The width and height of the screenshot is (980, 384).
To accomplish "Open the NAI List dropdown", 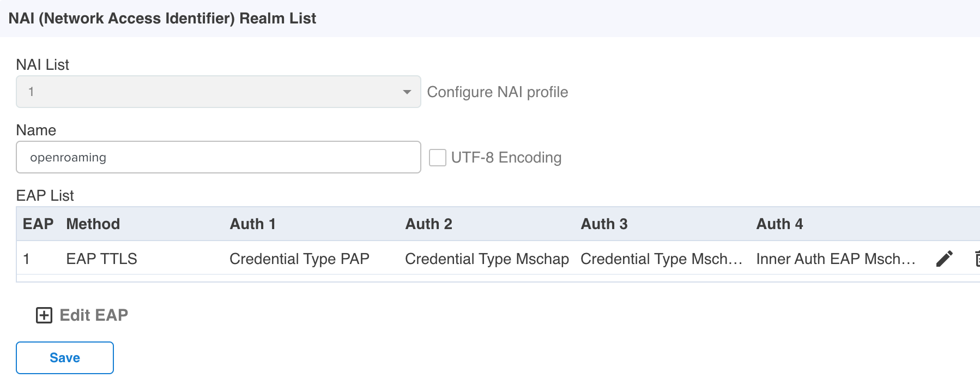I will (x=218, y=92).
